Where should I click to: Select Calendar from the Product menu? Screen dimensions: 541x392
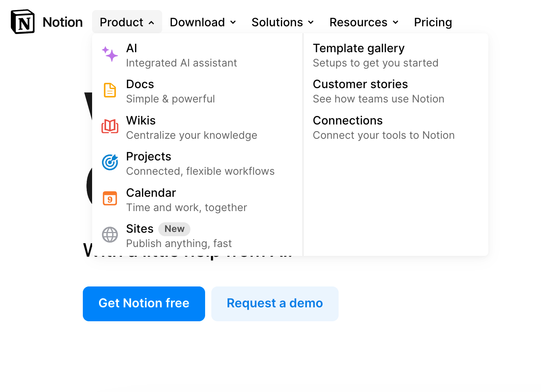point(151,193)
